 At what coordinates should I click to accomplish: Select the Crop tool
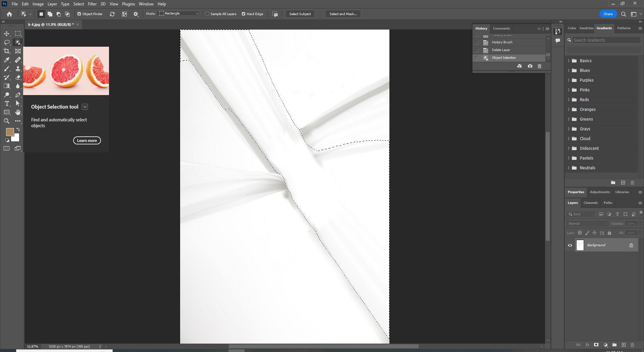point(7,51)
